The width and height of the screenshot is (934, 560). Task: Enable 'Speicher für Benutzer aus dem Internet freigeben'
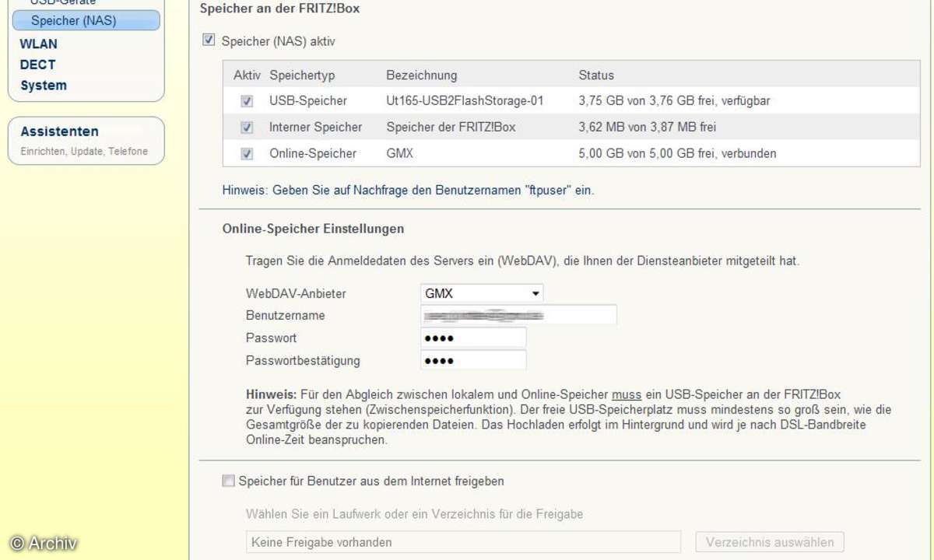point(228,481)
